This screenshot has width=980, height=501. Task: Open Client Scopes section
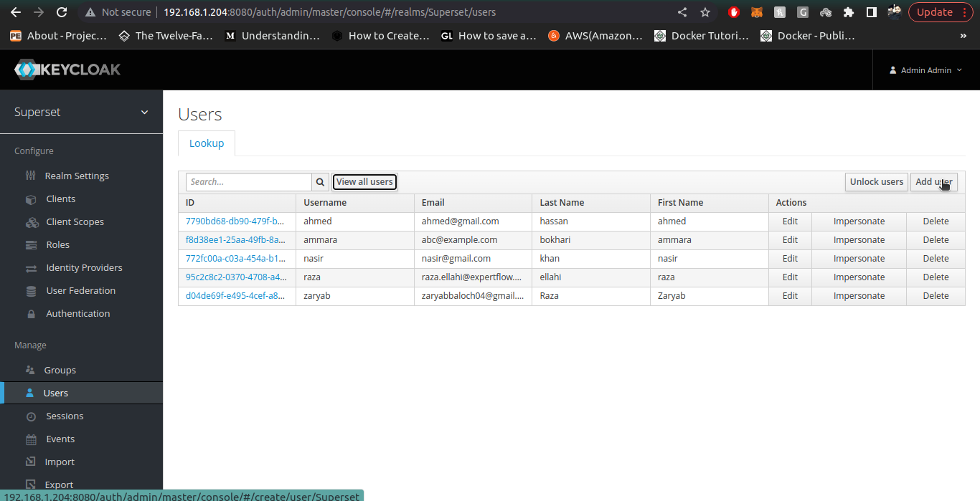pos(31,221)
